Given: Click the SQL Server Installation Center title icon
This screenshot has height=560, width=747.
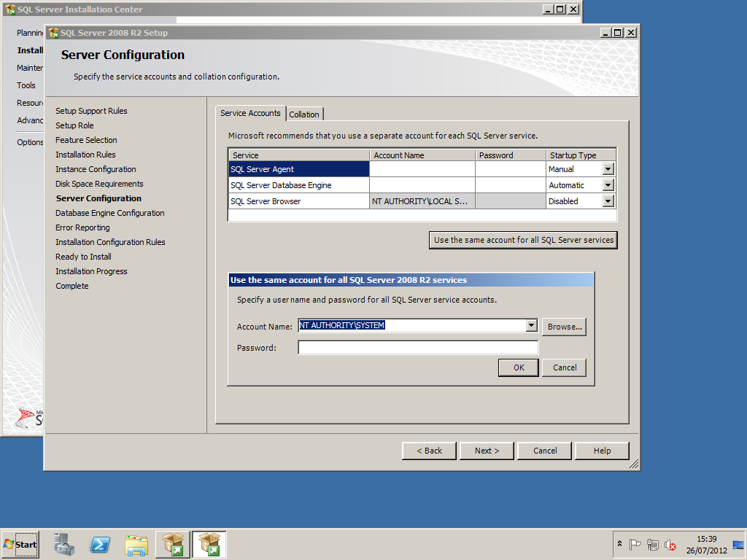Looking at the screenshot, I should (10, 9).
